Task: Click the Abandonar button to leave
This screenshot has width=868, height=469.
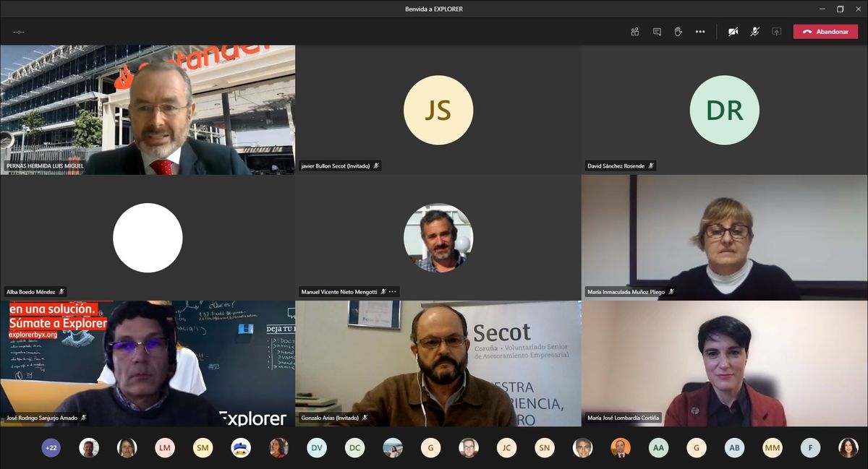Action: click(825, 32)
